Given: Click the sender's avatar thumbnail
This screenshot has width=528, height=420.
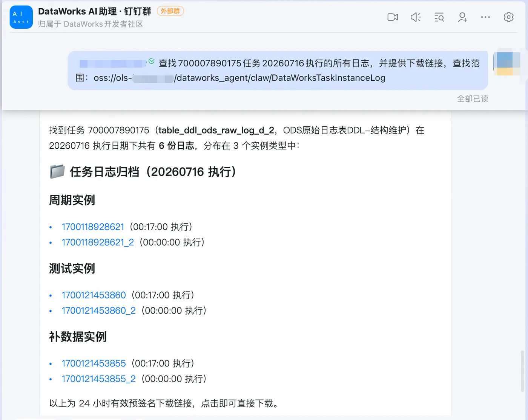Looking at the screenshot, I should tap(507, 64).
